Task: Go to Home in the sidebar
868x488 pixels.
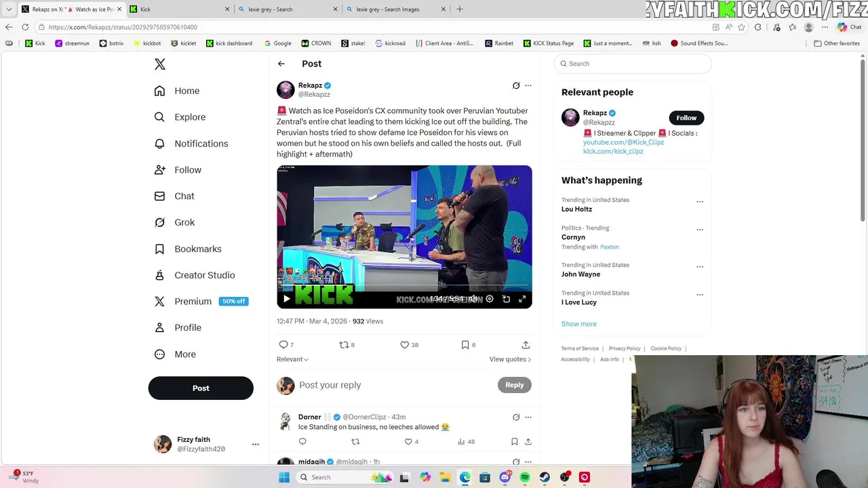Action: pyautogui.click(x=177, y=91)
